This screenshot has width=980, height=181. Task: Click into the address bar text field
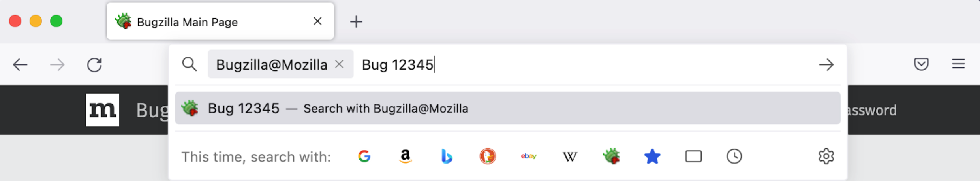point(592,64)
